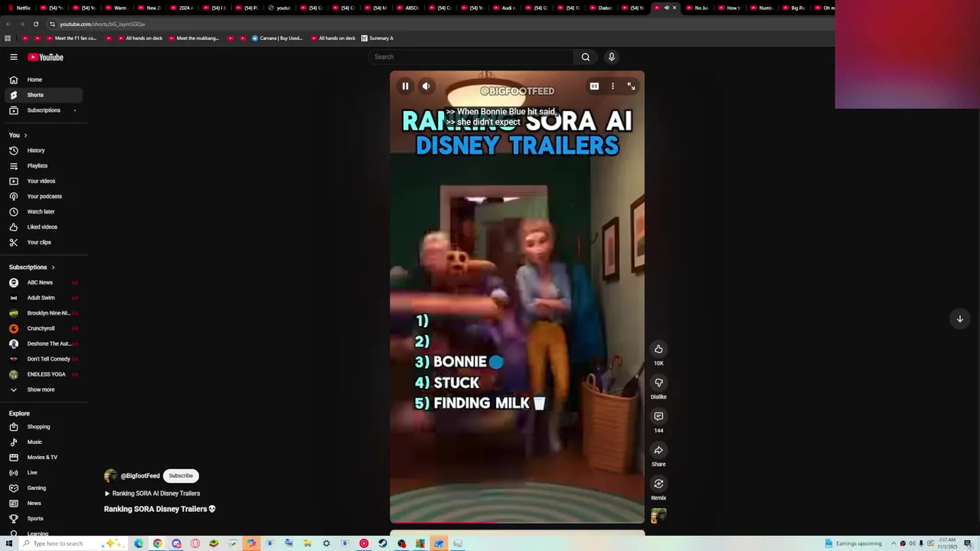Image resolution: width=980 pixels, height=551 pixels.
Task: Switch to the Netflix browser tab
Action: [x=19, y=8]
